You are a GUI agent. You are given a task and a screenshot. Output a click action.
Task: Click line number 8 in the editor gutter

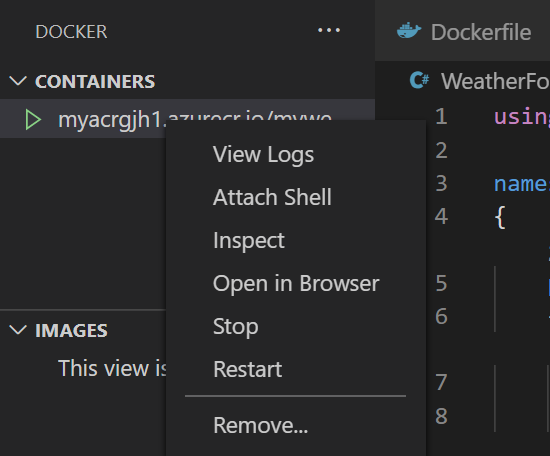441,416
